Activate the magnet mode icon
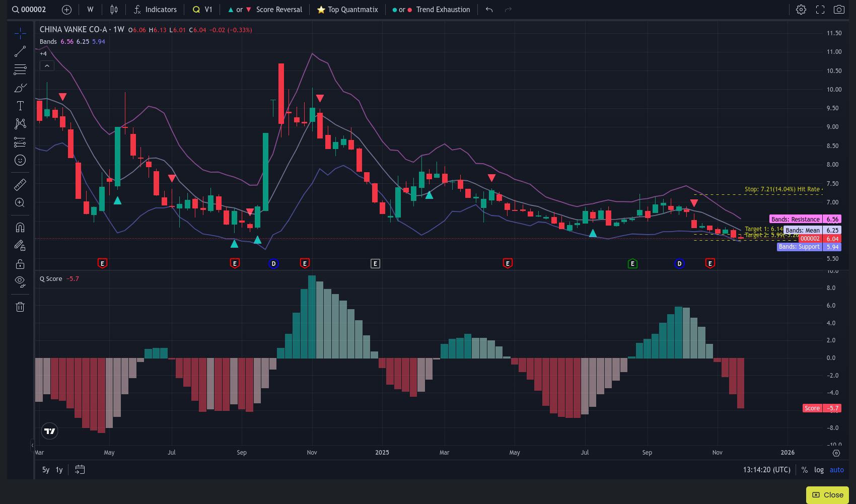 pyautogui.click(x=20, y=228)
